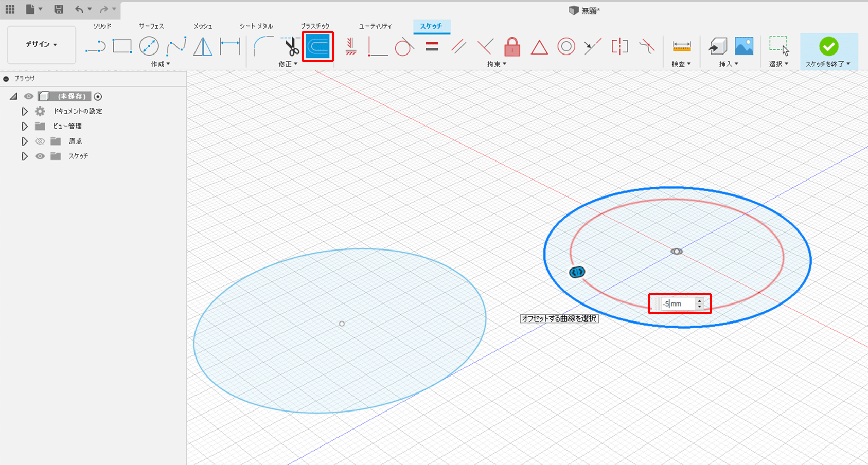
Task: Select the Trim scissors tool
Action: (x=291, y=47)
